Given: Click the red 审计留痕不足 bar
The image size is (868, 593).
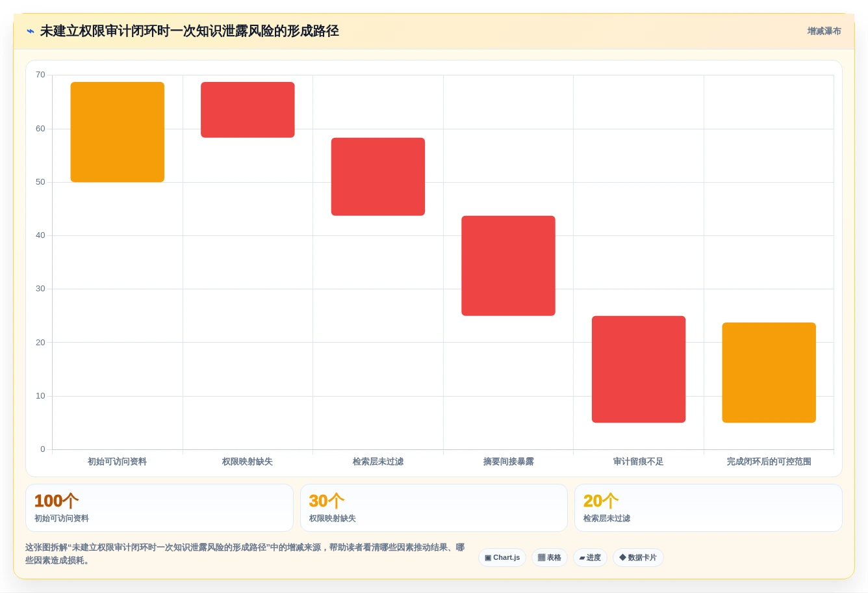Looking at the screenshot, I should (639, 369).
